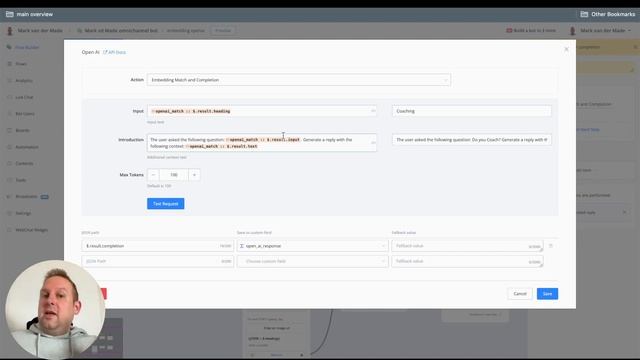Viewport: 640px width, 360px height.
Task: Click the Preview button in header
Action: click(x=223, y=31)
